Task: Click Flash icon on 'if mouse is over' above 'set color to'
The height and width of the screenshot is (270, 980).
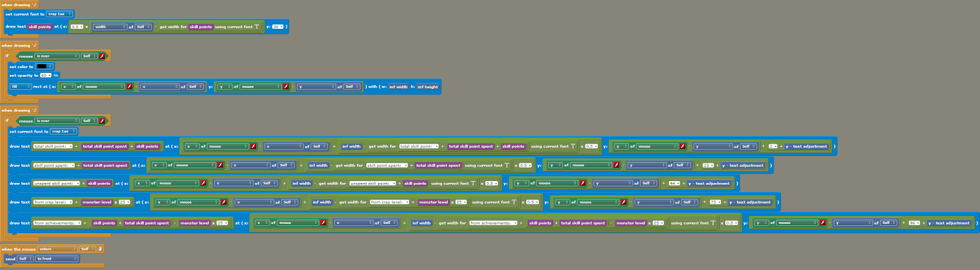Action: 102,56
